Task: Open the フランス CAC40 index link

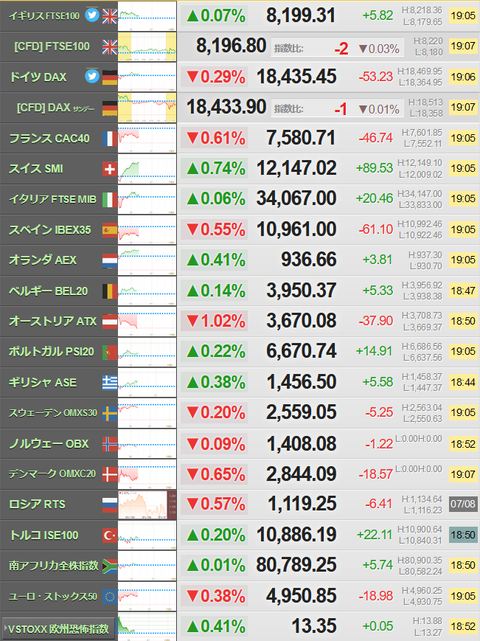Action: [x=49, y=138]
